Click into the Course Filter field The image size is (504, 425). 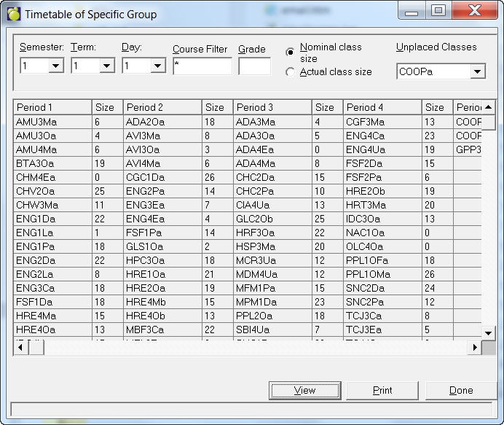(x=202, y=66)
